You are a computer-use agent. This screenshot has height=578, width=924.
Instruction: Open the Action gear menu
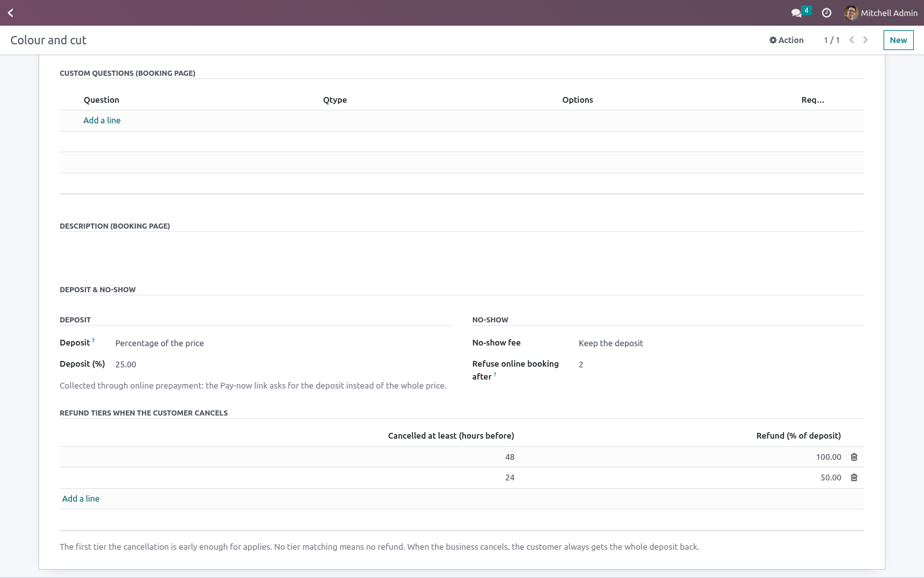point(786,40)
